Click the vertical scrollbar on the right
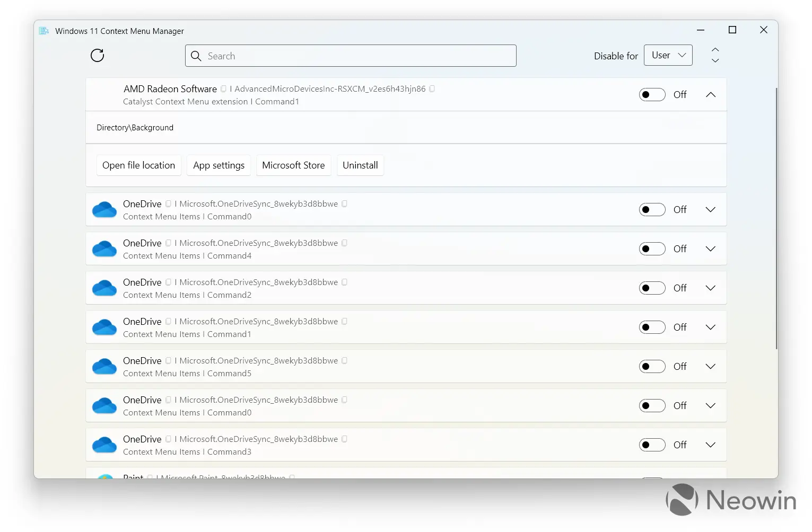Image resolution: width=812 pixels, height=532 pixels. coord(776,217)
